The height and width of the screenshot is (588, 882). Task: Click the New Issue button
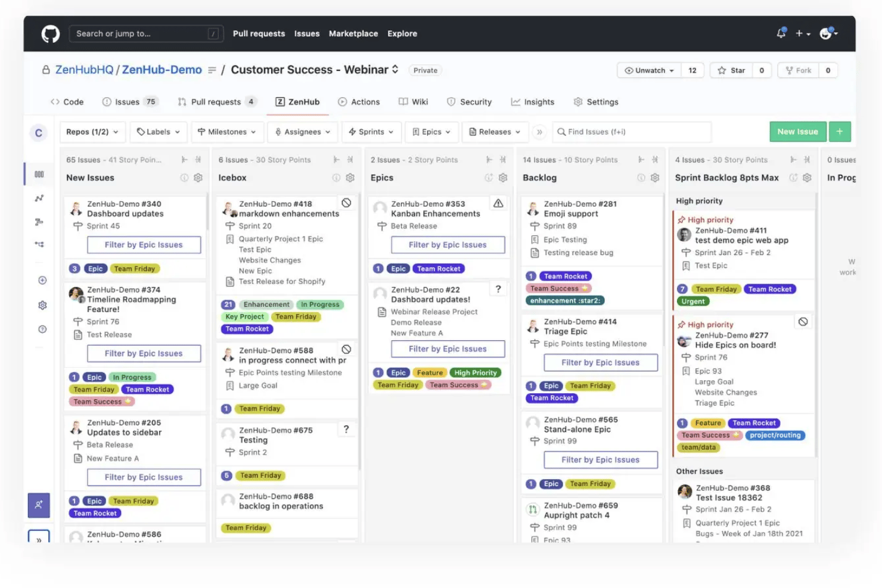797,132
